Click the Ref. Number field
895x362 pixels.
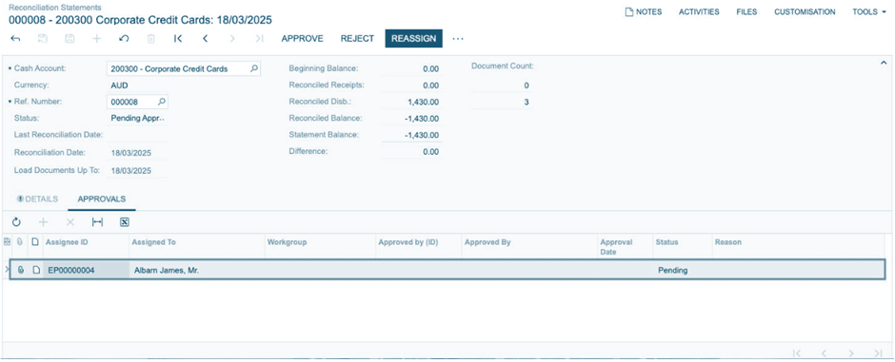click(138, 102)
